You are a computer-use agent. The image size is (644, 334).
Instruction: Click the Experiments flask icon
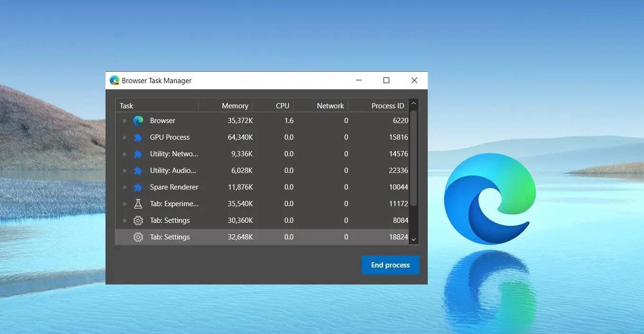(138, 204)
